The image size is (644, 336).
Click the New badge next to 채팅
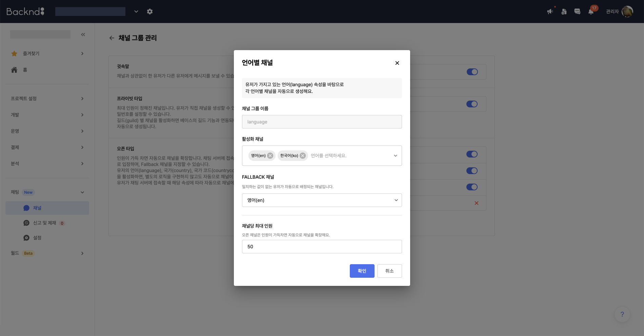point(28,192)
